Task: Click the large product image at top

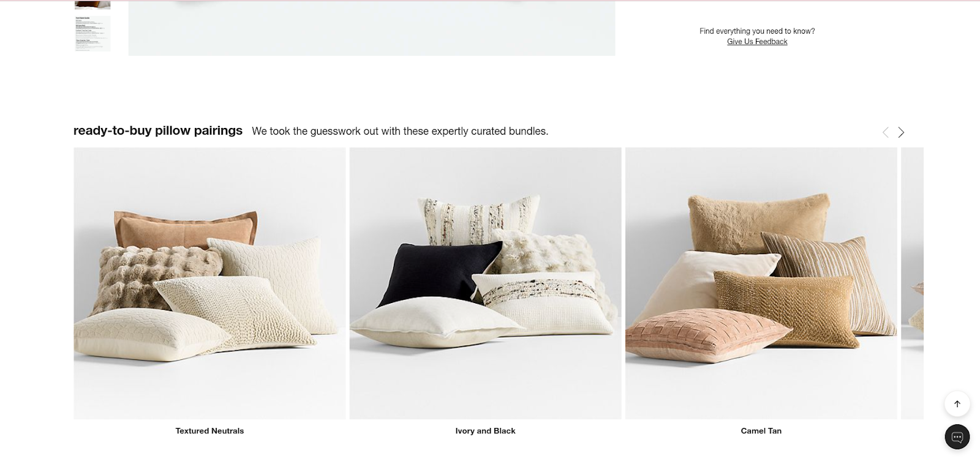Action: (x=372, y=28)
